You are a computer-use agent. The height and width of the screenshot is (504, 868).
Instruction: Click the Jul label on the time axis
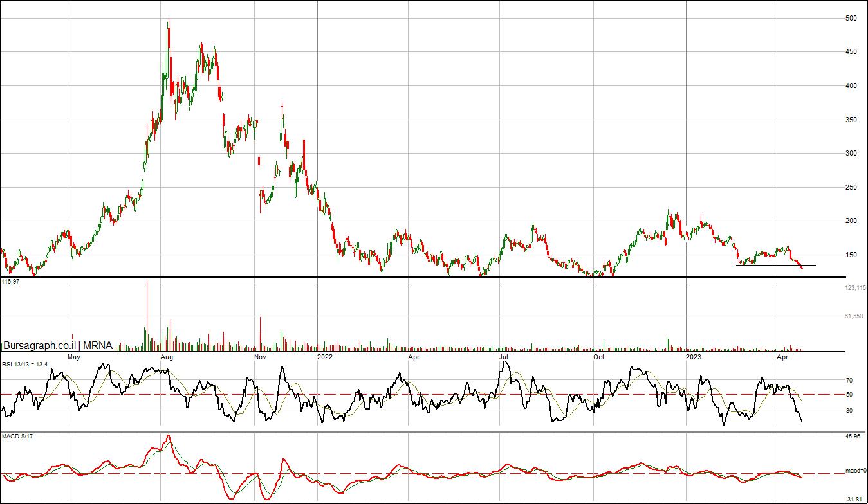tap(504, 356)
